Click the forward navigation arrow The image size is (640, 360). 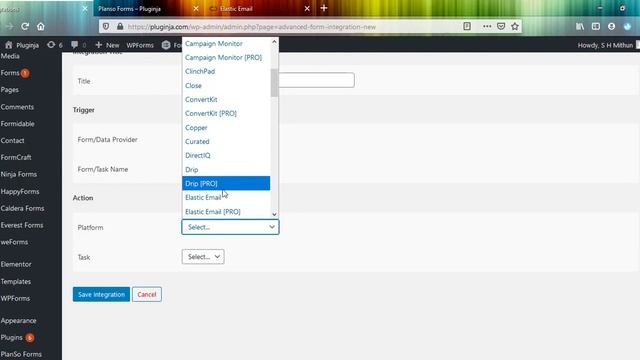tap(9, 27)
